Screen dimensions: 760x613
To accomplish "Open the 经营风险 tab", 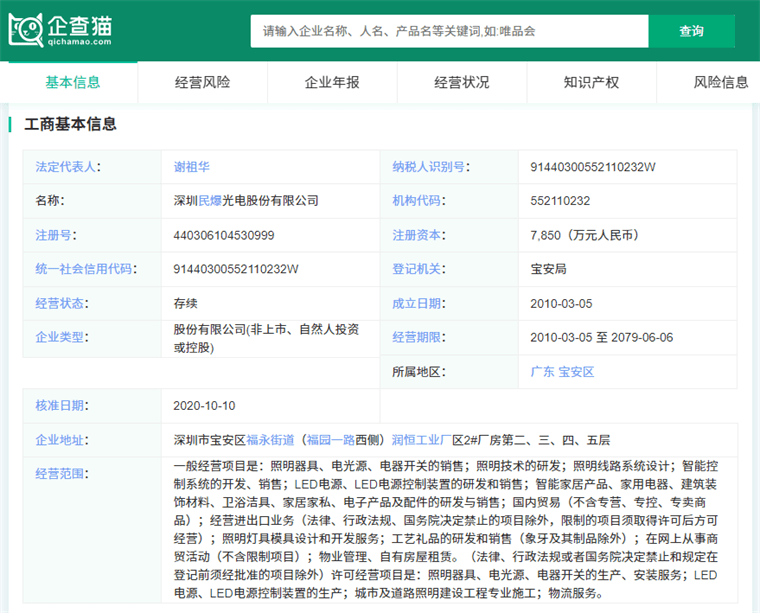I will click(202, 82).
